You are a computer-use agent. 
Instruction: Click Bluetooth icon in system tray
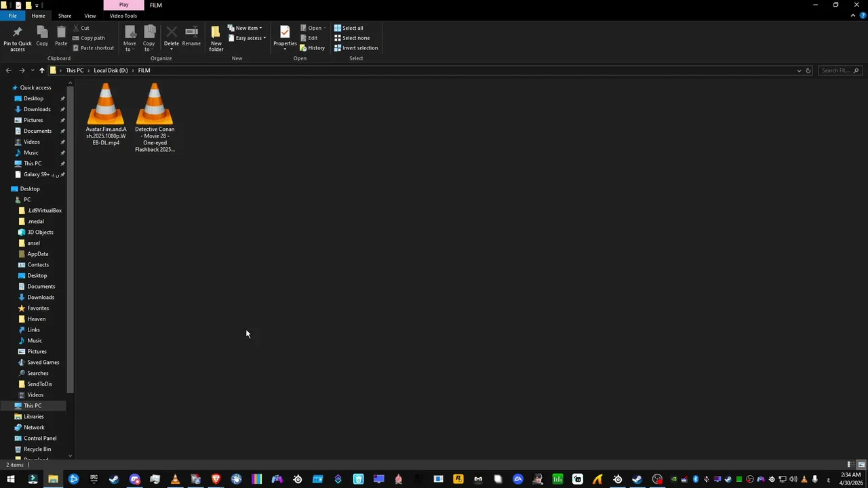coord(696,479)
